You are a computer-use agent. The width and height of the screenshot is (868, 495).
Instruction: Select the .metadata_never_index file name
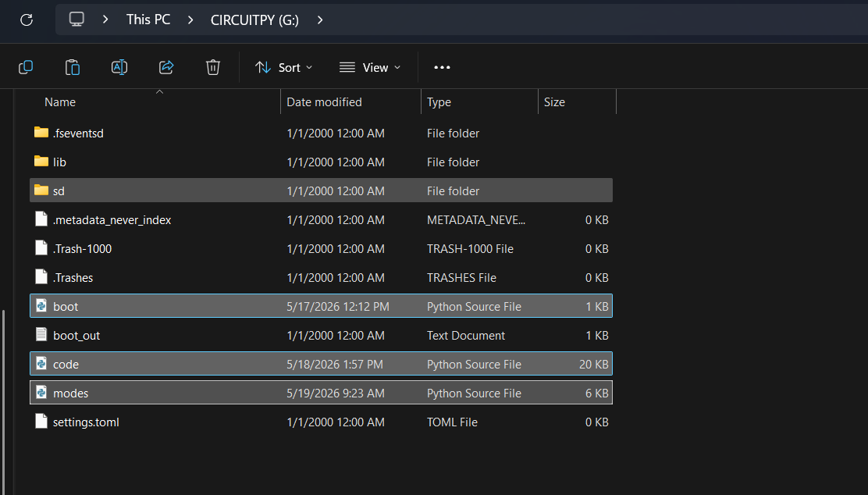112,220
